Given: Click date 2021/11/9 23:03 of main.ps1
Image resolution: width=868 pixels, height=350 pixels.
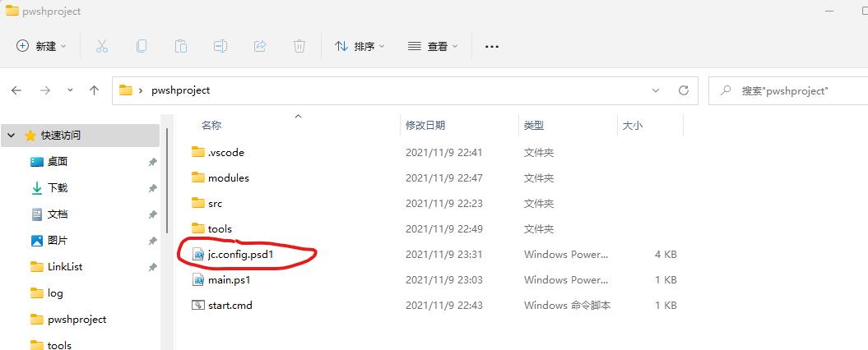Looking at the screenshot, I should point(444,280).
